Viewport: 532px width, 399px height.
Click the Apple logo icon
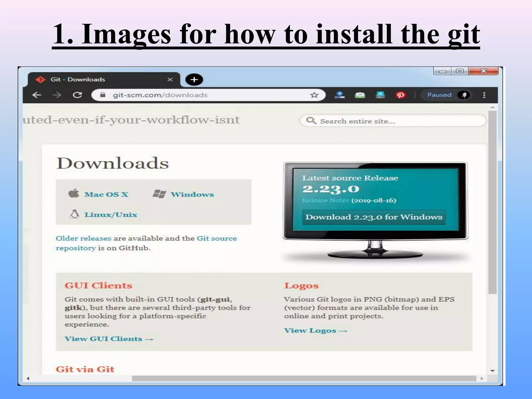tap(74, 193)
